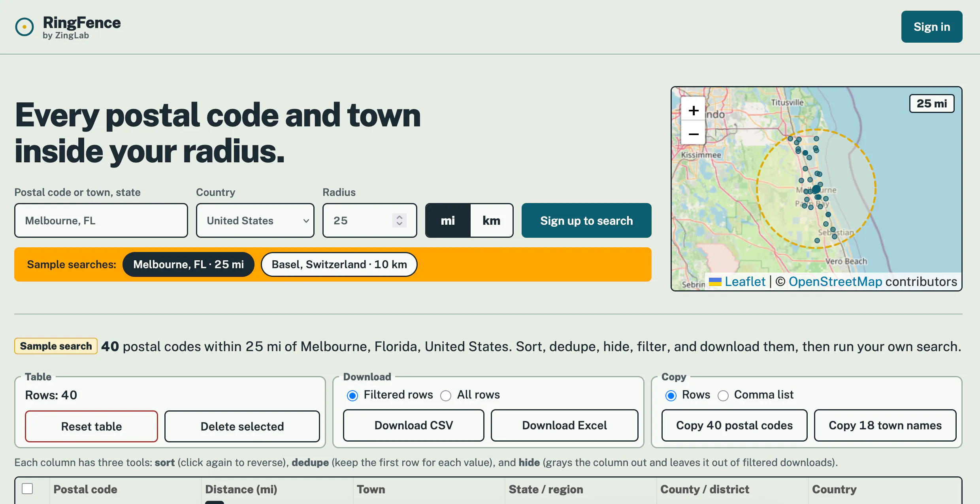Open the OpenStreetMap link

835,282
